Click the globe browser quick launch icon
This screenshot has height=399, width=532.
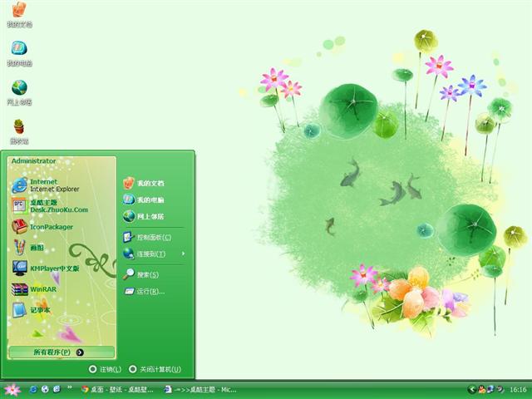[45, 389]
